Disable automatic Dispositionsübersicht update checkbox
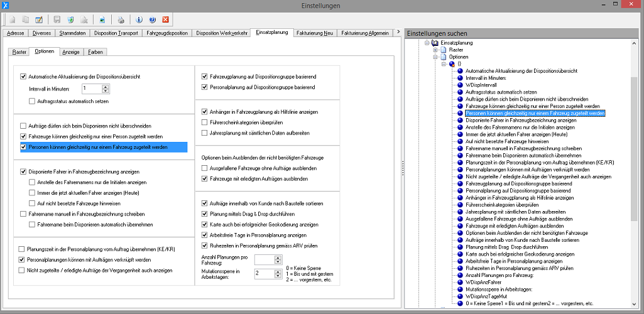The image size is (644, 314). click(24, 77)
